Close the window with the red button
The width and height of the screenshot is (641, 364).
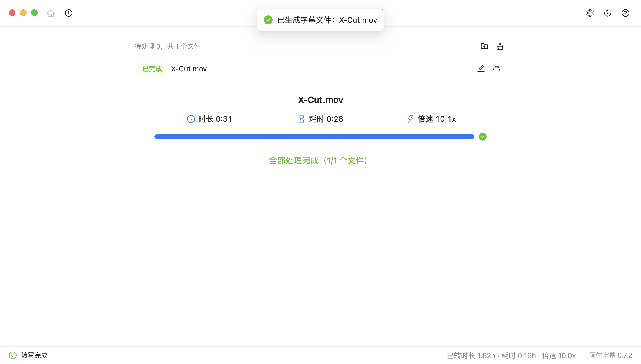point(12,13)
